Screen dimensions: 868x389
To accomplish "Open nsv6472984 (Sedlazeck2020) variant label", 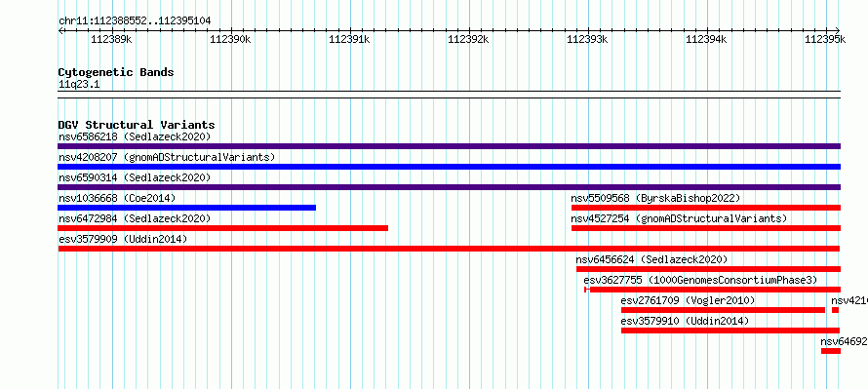I will [x=135, y=218].
